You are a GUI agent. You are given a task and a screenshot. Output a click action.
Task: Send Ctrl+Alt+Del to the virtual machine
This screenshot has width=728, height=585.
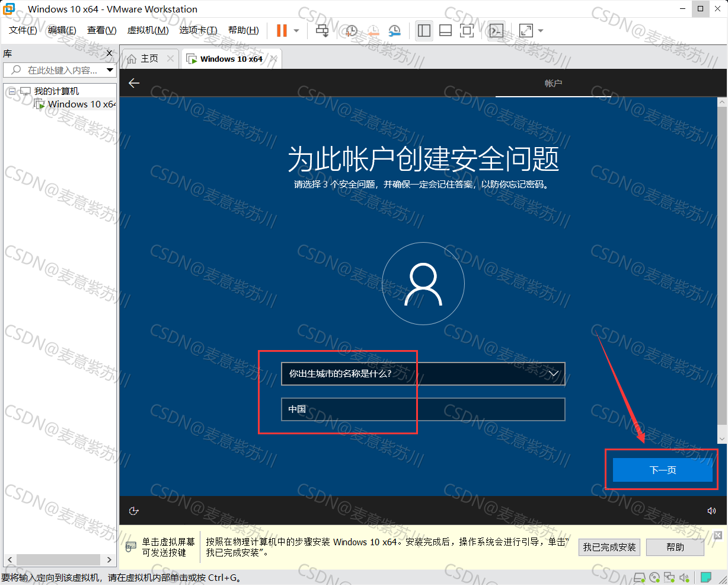[x=322, y=30]
